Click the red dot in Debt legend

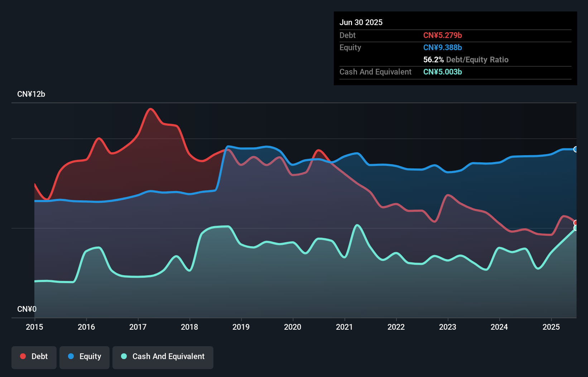pyautogui.click(x=23, y=356)
